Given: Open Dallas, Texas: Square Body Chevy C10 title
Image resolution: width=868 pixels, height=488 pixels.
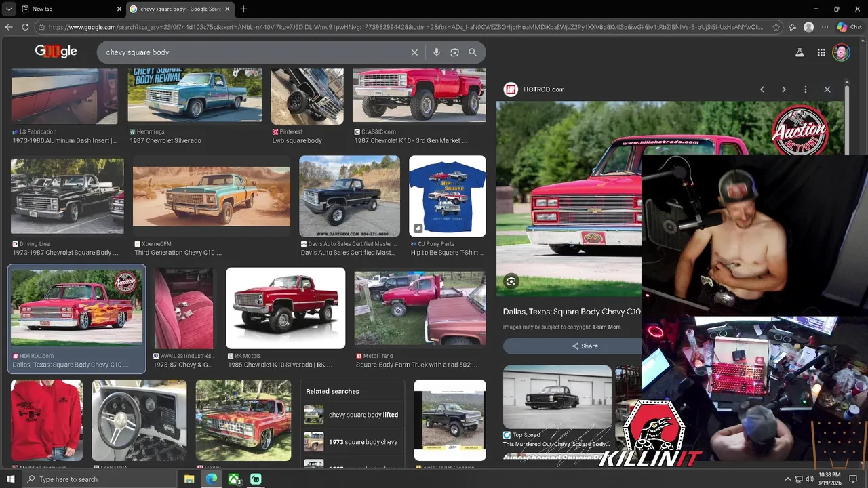Looking at the screenshot, I should [x=572, y=312].
